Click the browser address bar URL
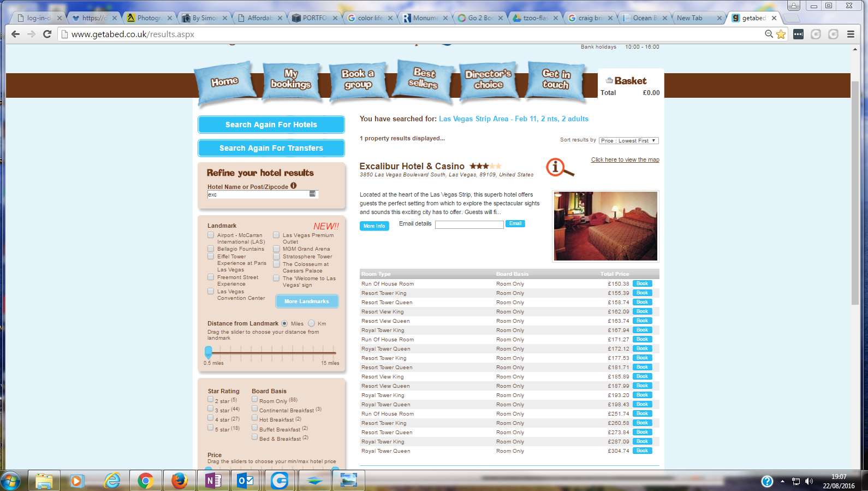 click(133, 34)
